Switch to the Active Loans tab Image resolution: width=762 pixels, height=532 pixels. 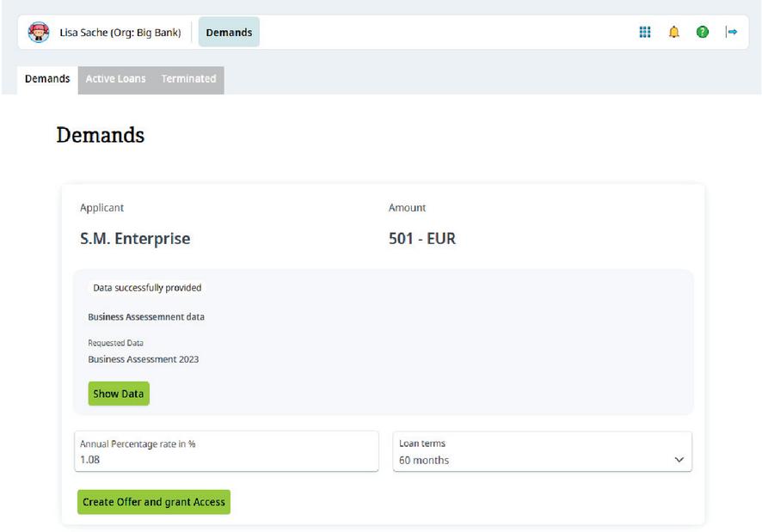coord(115,79)
